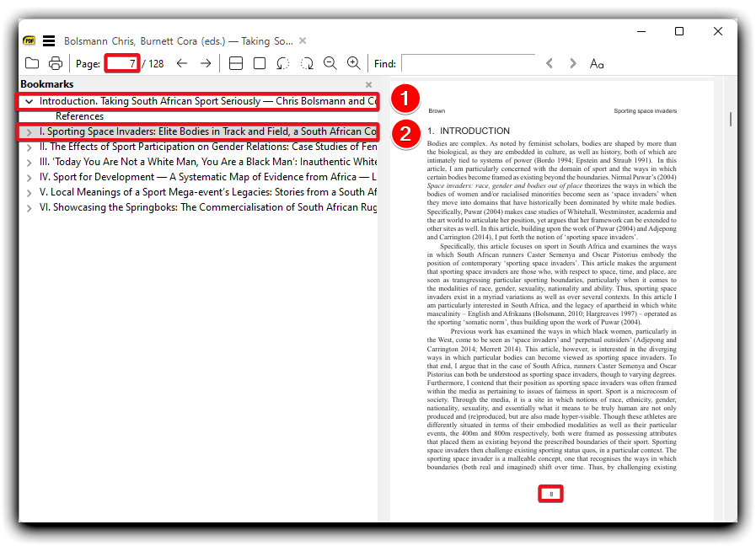Viewport: 756px width, 546px height.
Task: Open the hamburger menu
Action: click(49, 40)
